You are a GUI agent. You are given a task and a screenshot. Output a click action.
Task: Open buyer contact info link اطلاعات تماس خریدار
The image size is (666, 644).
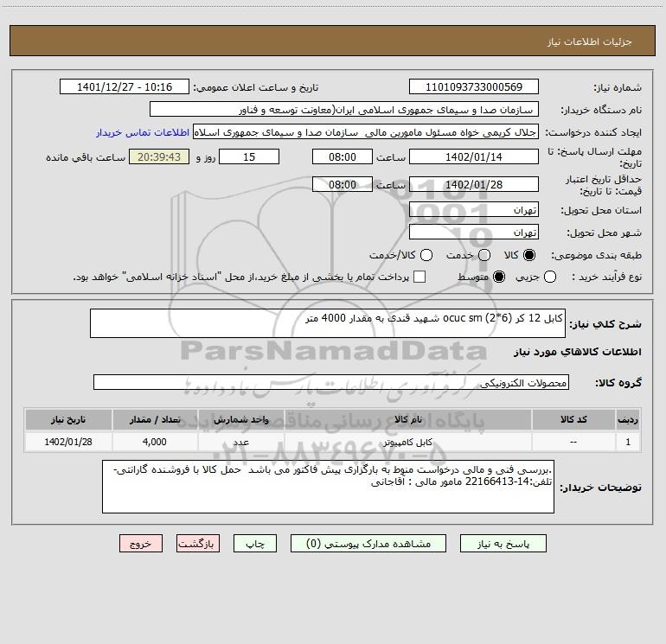click(x=143, y=132)
